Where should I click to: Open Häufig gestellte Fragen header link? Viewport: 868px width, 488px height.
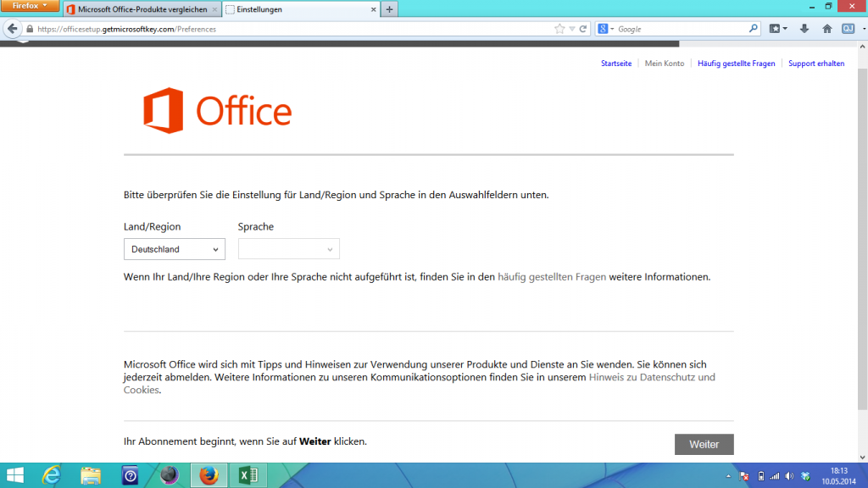click(x=737, y=64)
